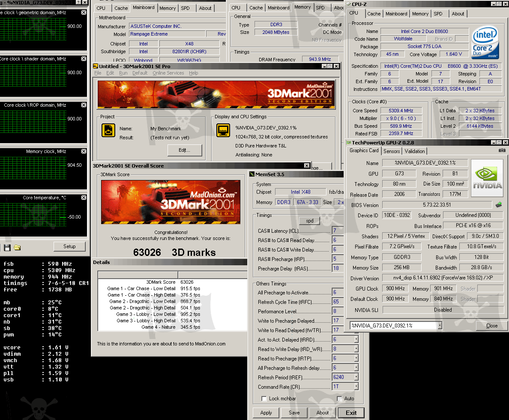Image resolution: width=509 pixels, height=420 pixels.
Task: Click the Save button in MemSet
Action: [x=294, y=413]
